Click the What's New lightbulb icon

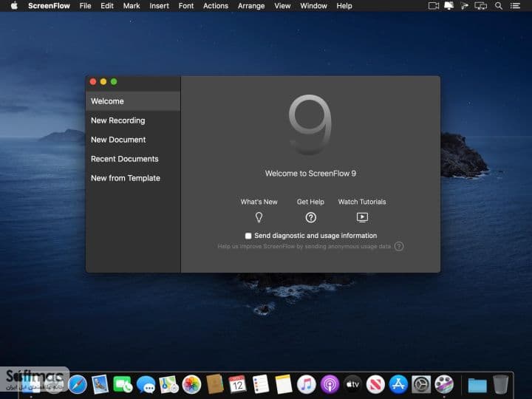[x=259, y=217]
